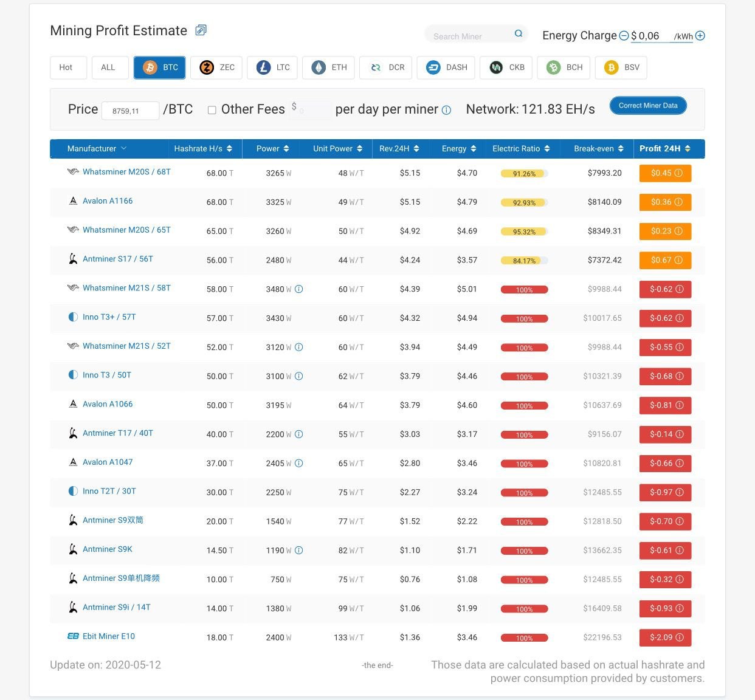The width and height of the screenshot is (755, 700).
Task: Click the energy charge value field
Action: [651, 36]
